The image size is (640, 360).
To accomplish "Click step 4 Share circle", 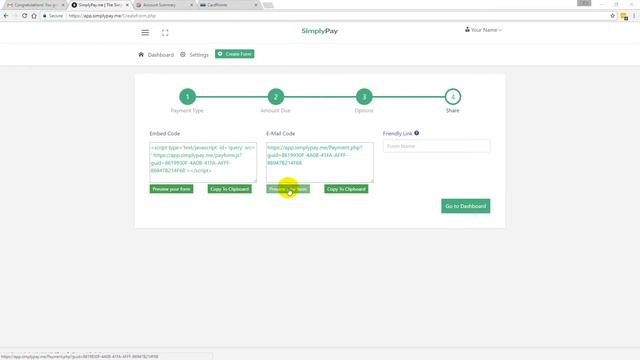I will click(453, 97).
